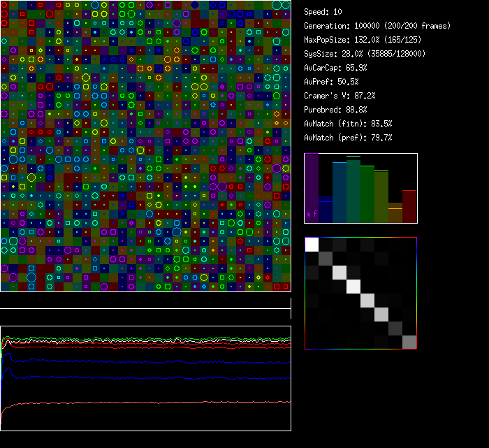Select the AvCarCap: 65.9% line
The width and height of the screenshot is (489, 448).
[335, 68]
